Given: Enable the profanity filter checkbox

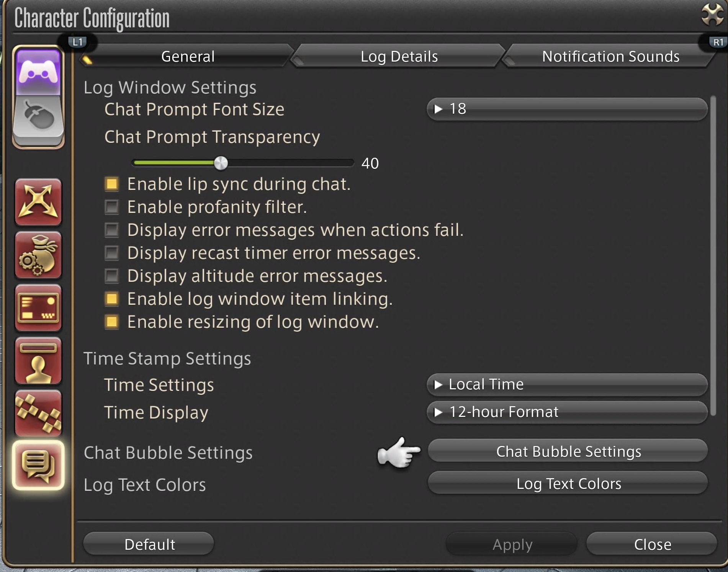Looking at the screenshot, I should click(112, 207).
